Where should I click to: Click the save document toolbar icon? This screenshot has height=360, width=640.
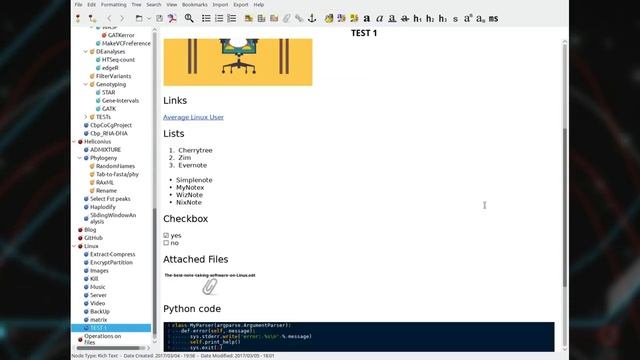pos(159,18)
